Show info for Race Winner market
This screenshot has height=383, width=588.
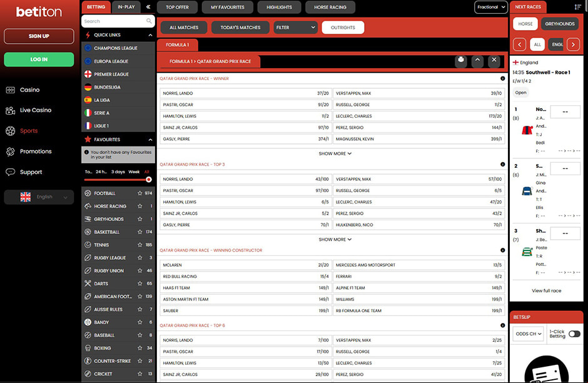click(502, 78)
